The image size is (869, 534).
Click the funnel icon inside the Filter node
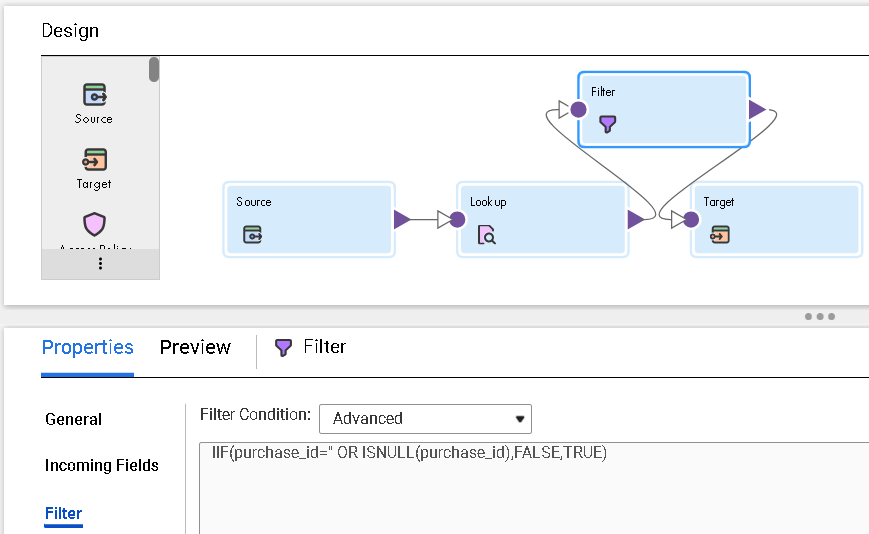[x=608, y=124]
